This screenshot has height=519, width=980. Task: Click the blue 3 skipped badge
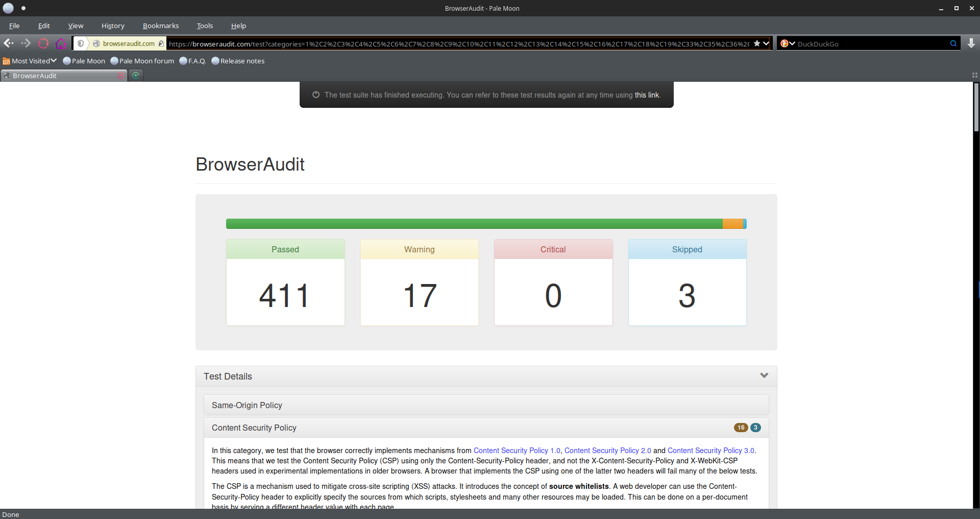click(x=755, y=428)
